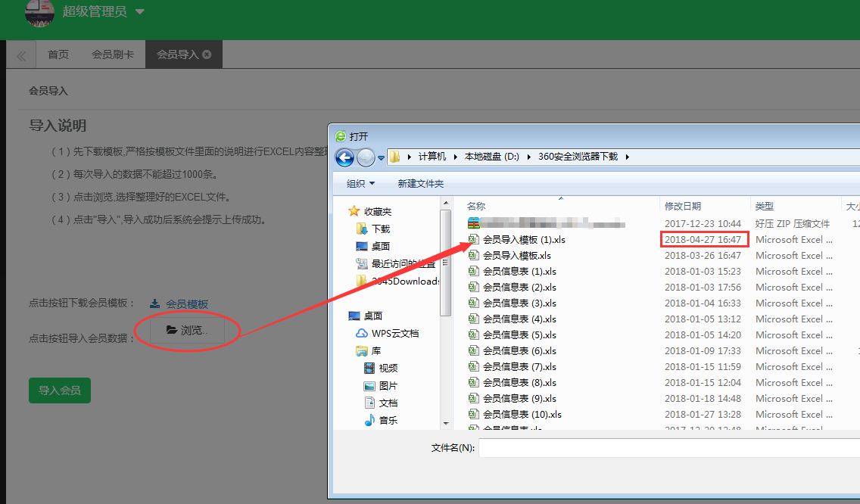Open the 图片 library folder

pos(388,386)
